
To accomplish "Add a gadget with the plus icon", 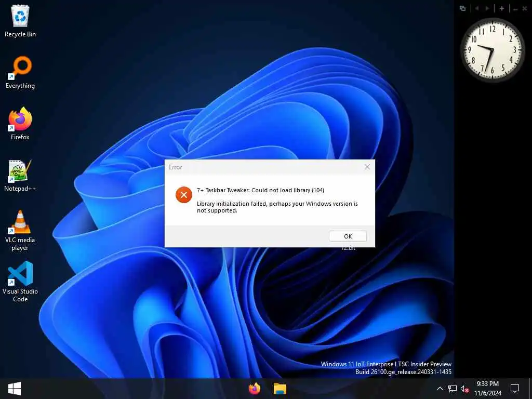I will pyautogui.click(x=502, y=8).
